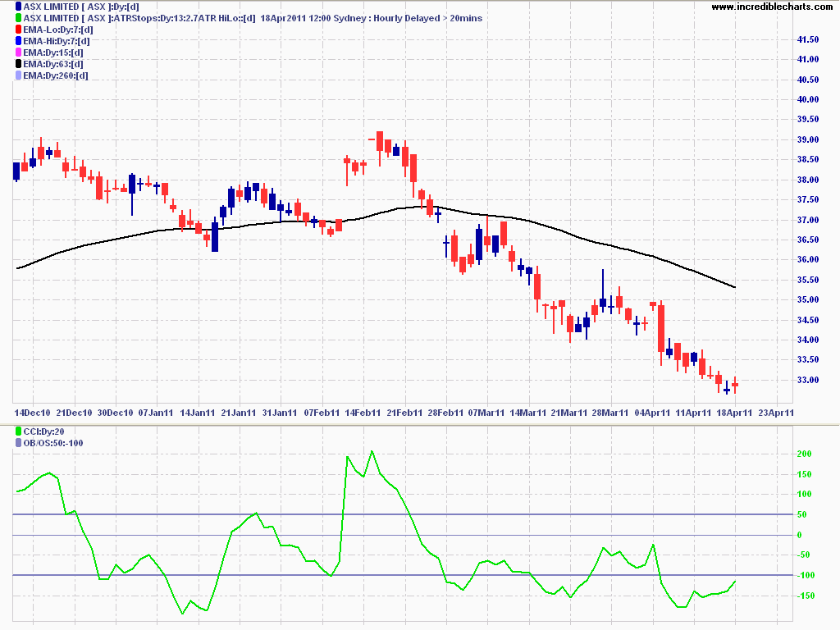
Task: Click the lavender EMA:Dy:260 legend marker
Action: pos(7,75)
